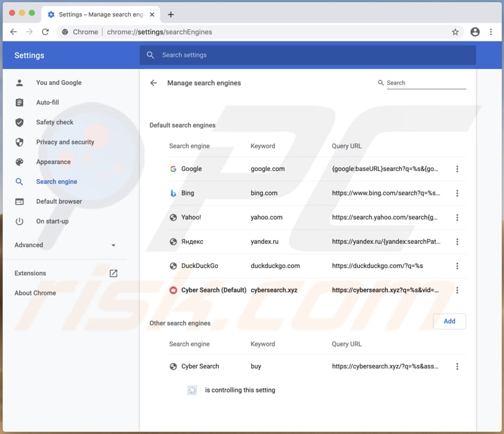Click the Extensions external-link icon
The image size is (504, 434).
coord(114,273)
